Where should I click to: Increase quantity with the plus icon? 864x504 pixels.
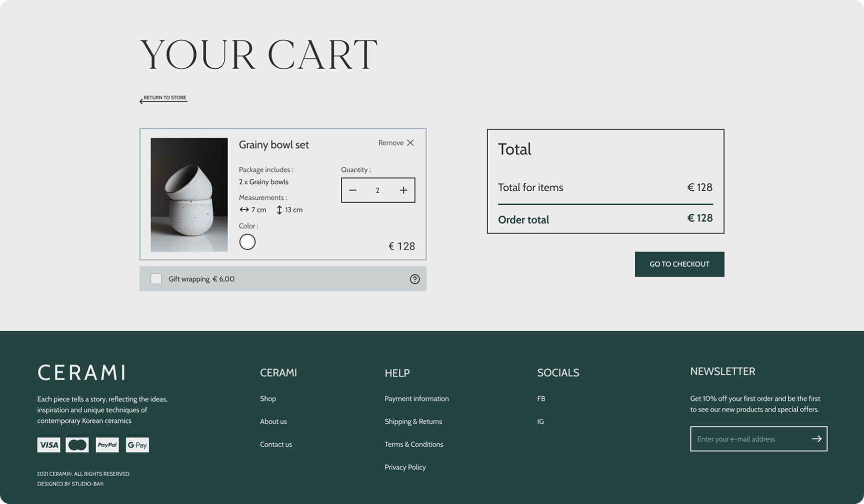(404, 190)
